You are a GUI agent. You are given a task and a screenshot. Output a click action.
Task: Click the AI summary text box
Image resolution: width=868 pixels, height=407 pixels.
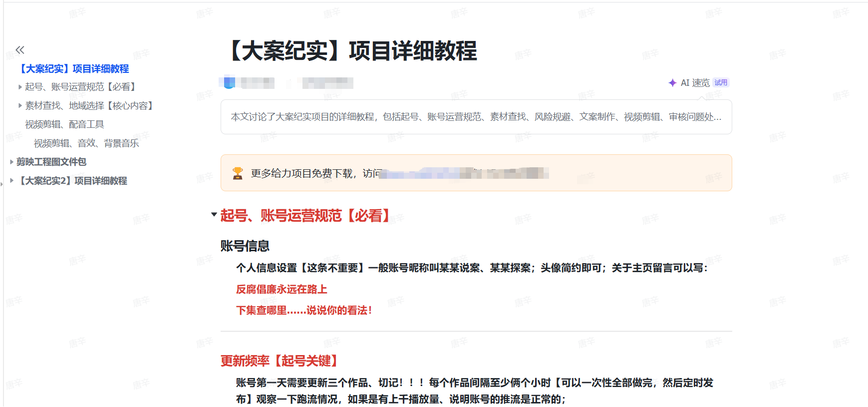point(476,117)
